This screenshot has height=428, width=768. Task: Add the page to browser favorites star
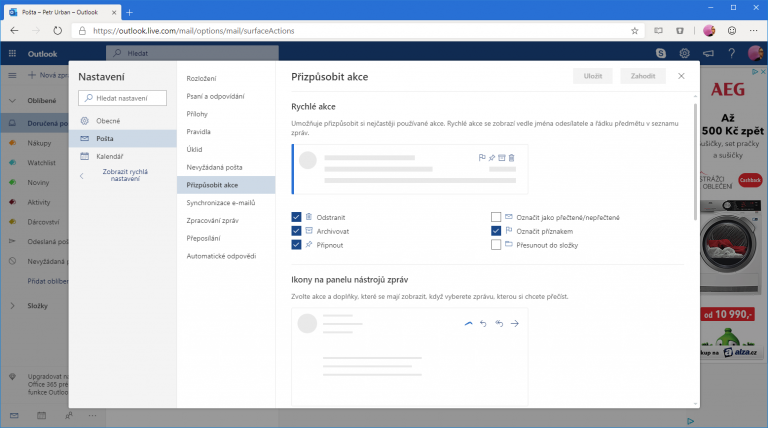coord(635,31)
